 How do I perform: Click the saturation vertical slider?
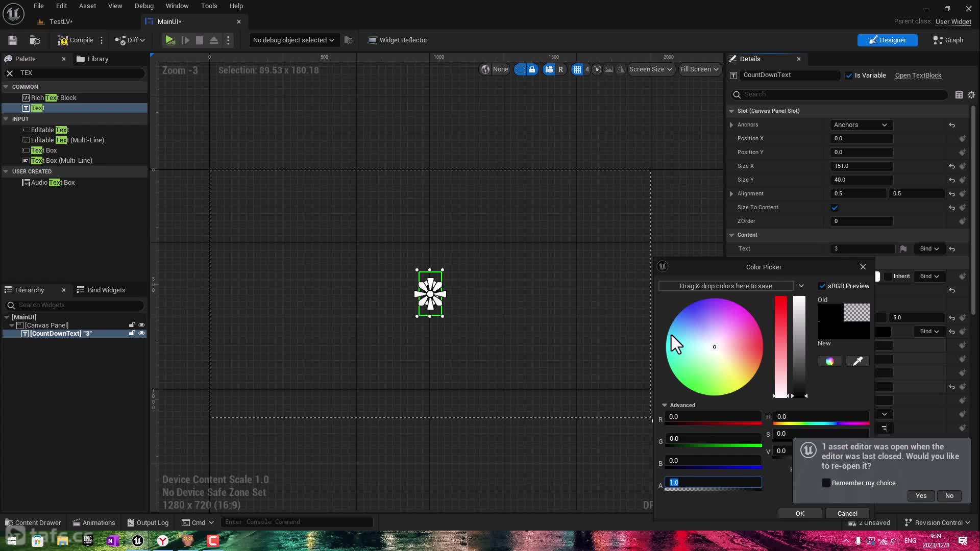781,347
